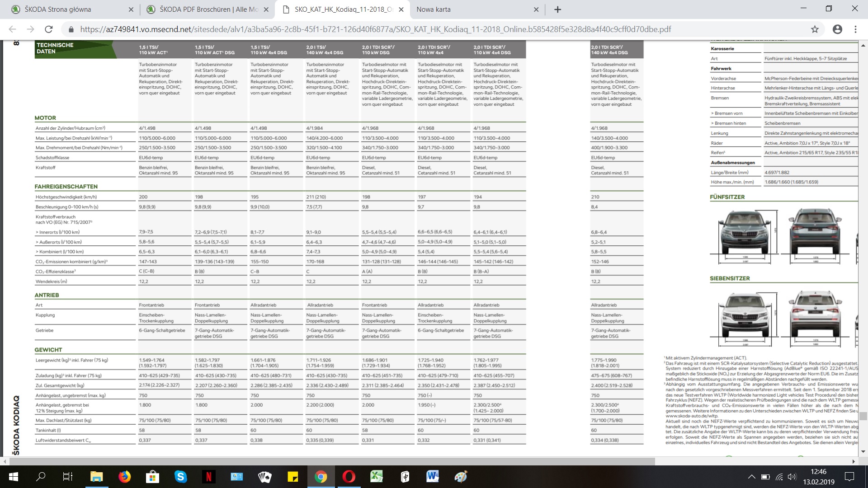
Task: Switch to Chrome on the taskbar
Action: [321, 476]
